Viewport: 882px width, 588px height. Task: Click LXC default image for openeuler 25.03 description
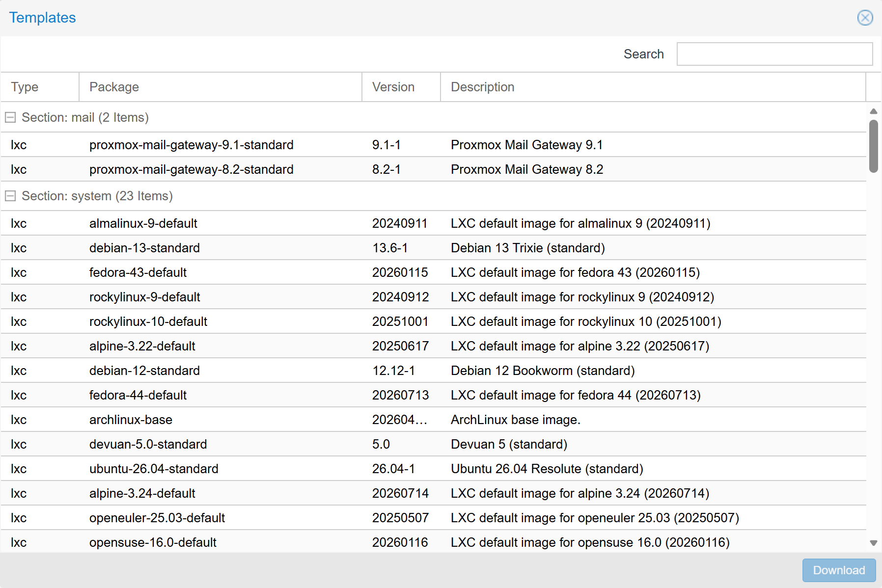point(595,518)
